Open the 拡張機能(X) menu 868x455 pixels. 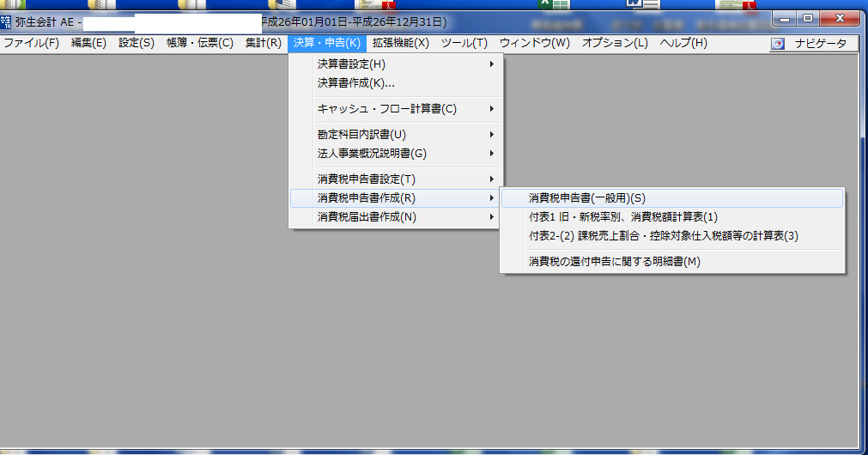[x=400, y=43]
